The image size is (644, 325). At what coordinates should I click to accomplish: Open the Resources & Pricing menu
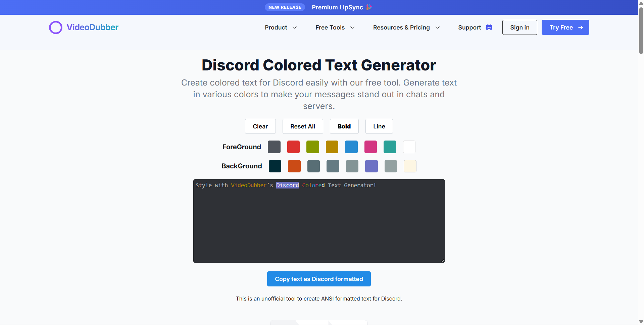pos(406,28)
